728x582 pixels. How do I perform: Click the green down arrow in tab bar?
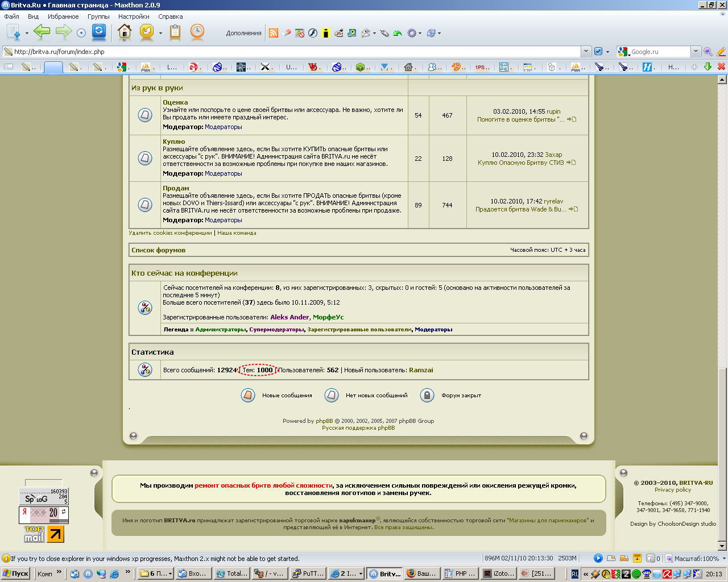coord(708,66)
